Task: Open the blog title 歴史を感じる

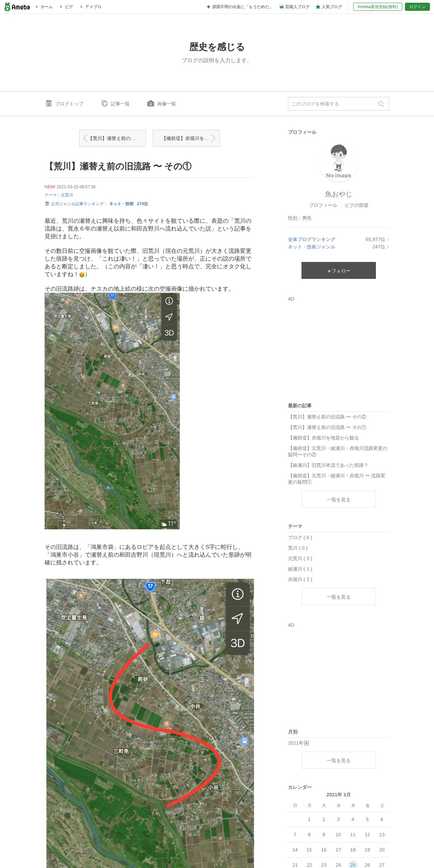Action: click(217, 47)
